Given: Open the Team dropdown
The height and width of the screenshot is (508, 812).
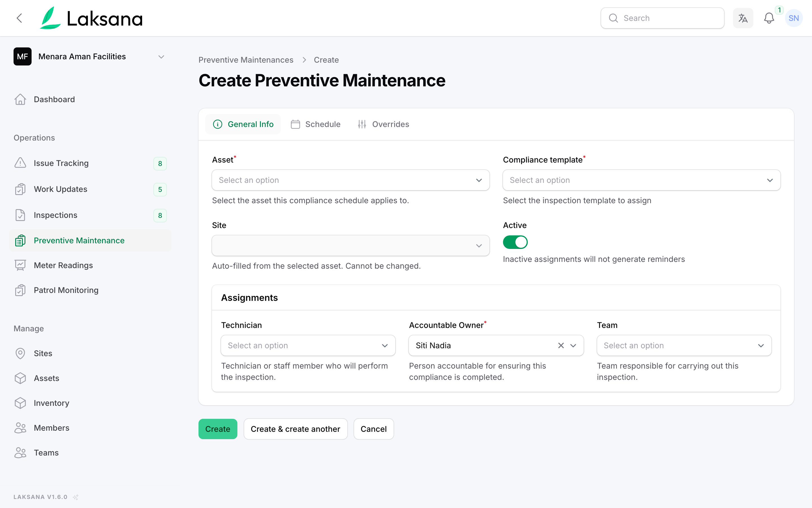Looking at the screenshot, I should [x=684, y=345].
